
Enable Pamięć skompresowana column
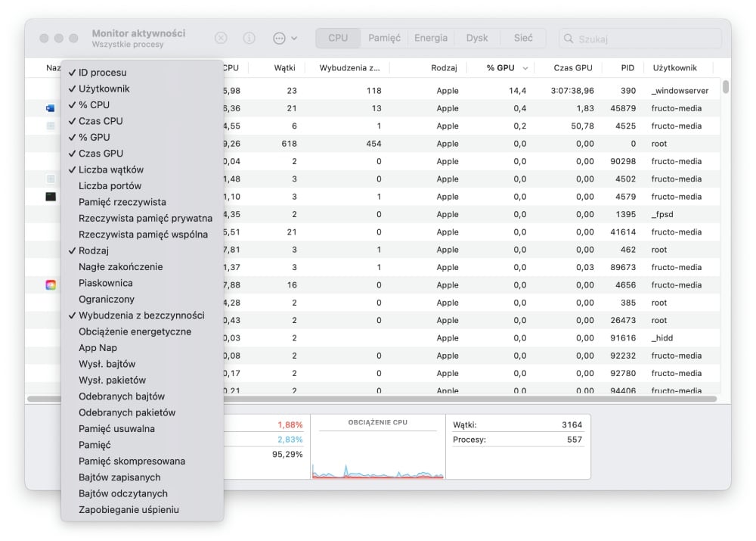point(142,461)
